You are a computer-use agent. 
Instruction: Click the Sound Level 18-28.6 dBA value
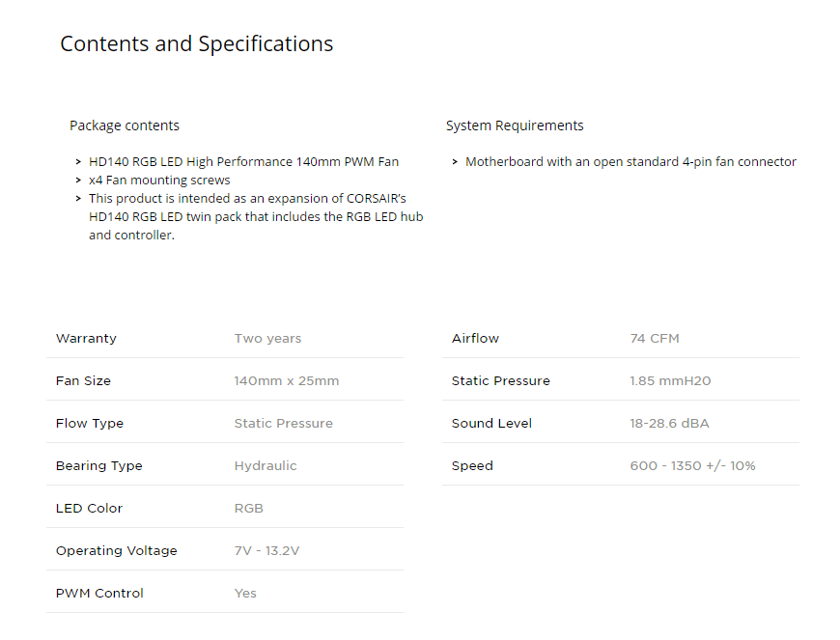670,423
